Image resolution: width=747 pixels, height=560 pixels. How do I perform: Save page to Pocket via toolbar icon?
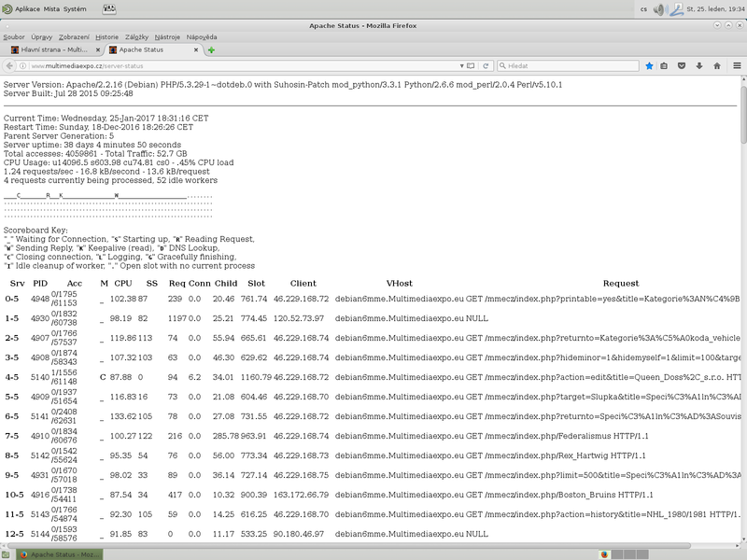click(682, 66)
